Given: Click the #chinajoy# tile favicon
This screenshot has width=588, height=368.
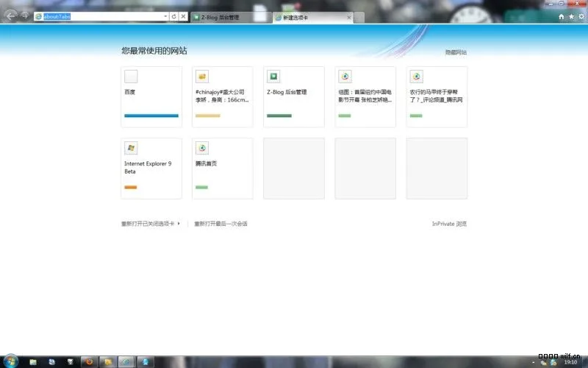Looking at the screenshot, I should pos(202,77).
